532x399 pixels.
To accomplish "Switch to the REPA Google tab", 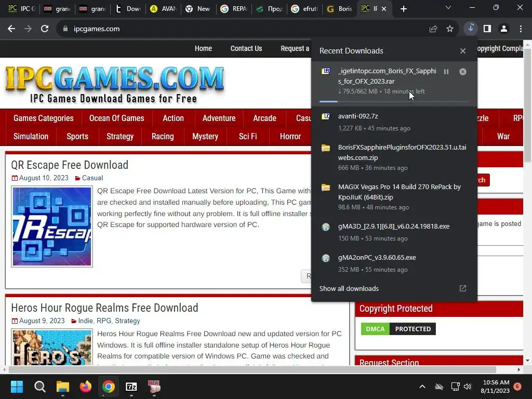I will [234, 9].
